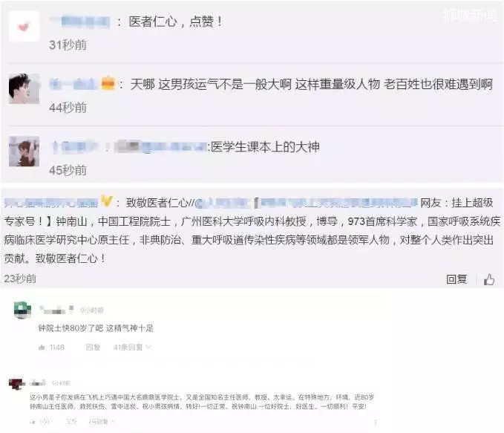This screenshot has height=433, width=504.
Task: Click 回复 under the bottom long comment
Action: click(71, 422)
